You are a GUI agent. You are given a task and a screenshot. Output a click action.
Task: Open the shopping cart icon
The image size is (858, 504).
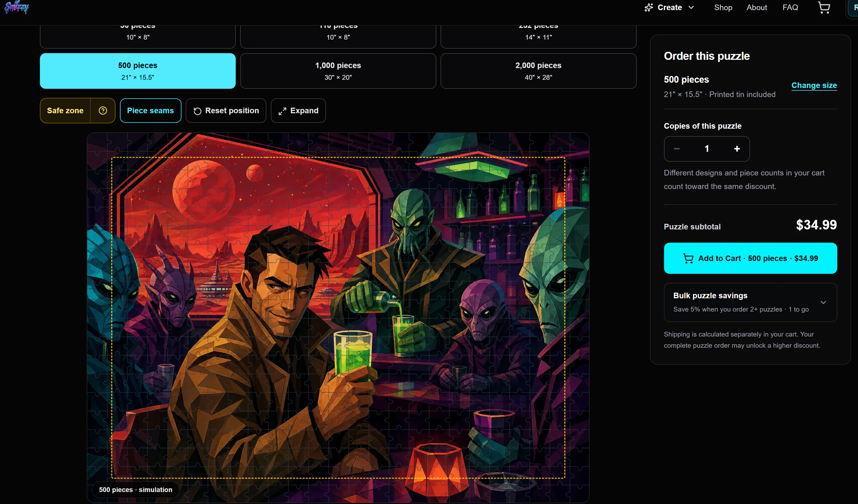click(824, 7)
